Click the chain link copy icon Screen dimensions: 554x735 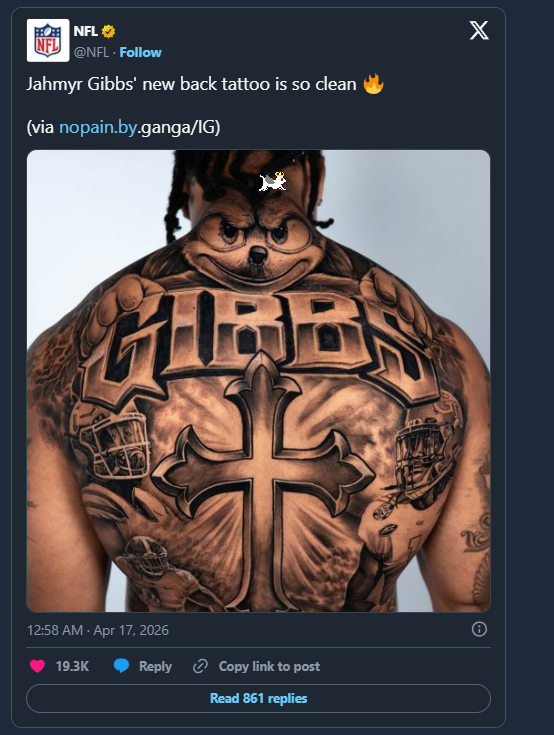point(200,666)
